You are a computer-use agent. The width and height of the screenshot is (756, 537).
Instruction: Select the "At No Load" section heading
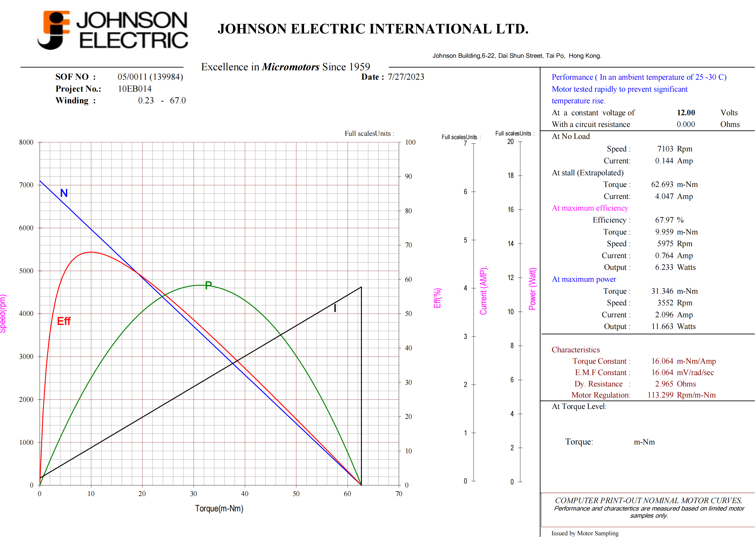pos(571,136)
